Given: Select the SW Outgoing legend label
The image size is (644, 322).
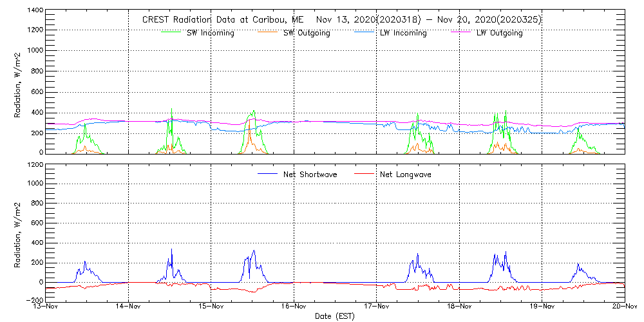Looking at the screenshot, I should tap(307, 33).
